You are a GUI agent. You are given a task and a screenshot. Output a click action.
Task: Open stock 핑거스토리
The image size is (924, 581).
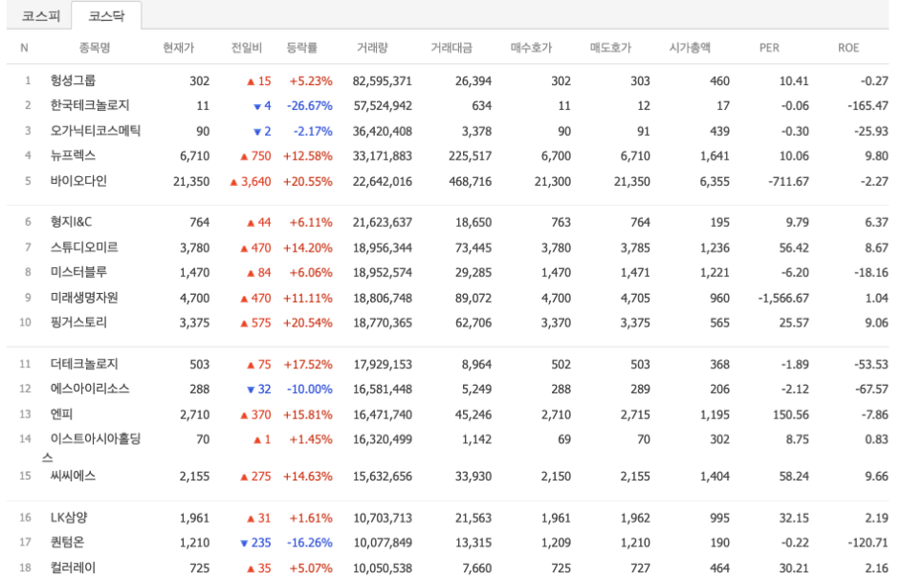(x=78, y=323)
